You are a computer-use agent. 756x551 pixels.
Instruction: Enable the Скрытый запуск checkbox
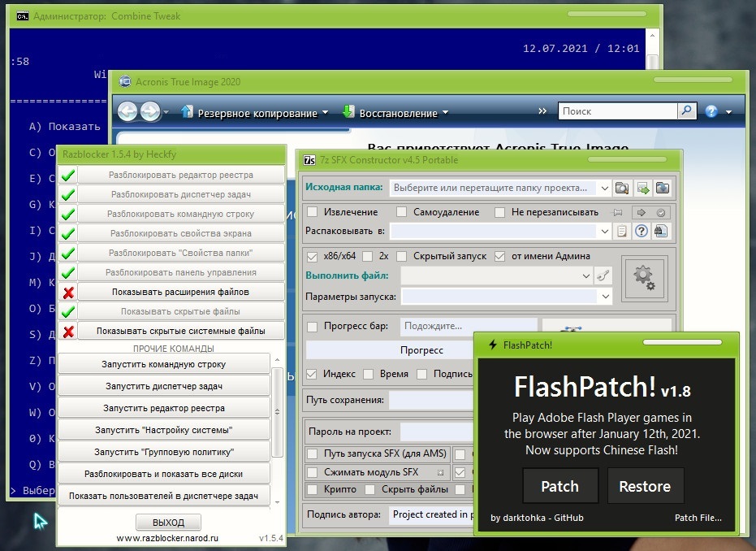401,256
